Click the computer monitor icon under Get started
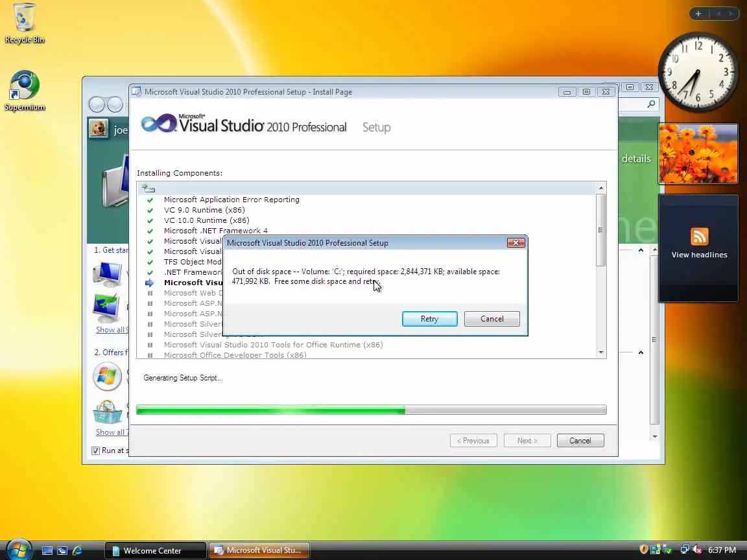The width and height of the screenshot is (747, 560). click(108, 274)
